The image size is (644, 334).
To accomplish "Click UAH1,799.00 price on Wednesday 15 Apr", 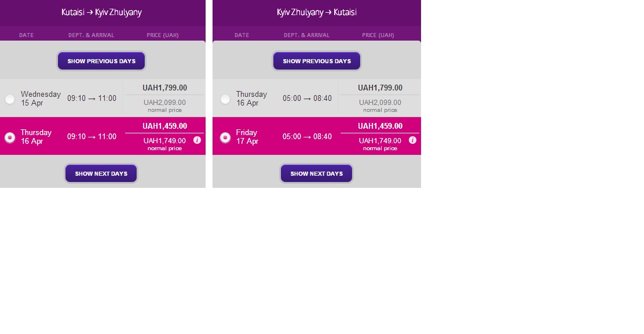I will pos(164,88).
